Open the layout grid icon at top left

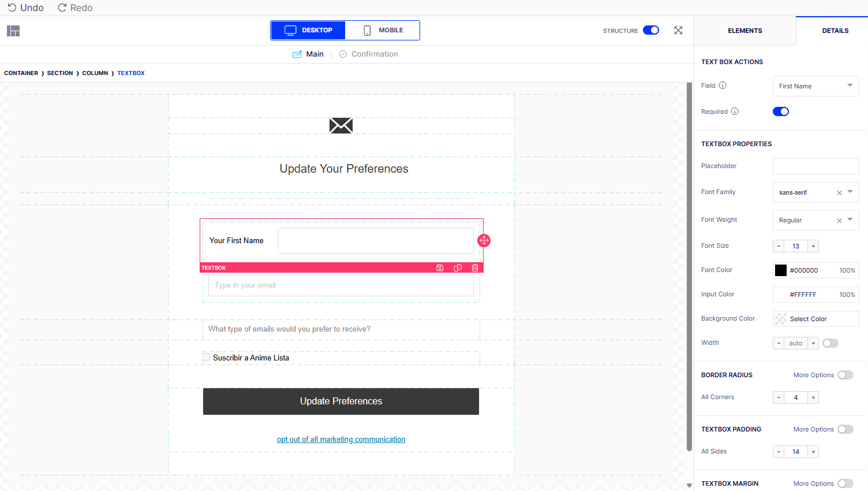click(x=13, y=31)
